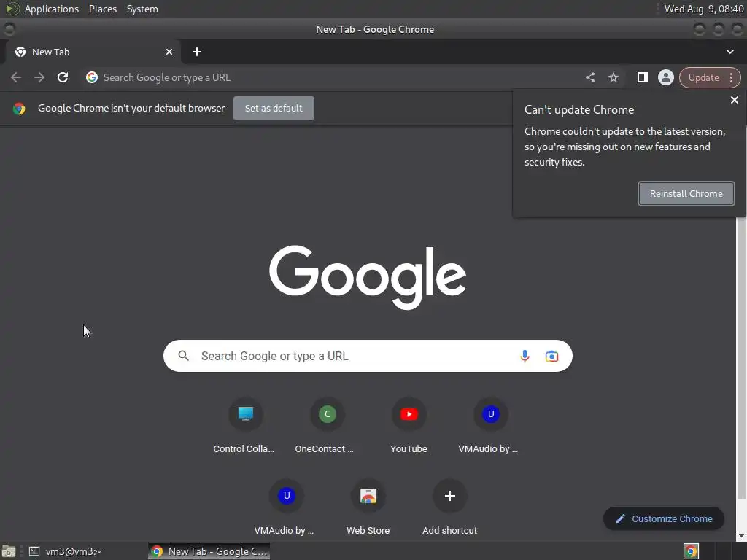The width and height of the screenshot is (747, 560).
Task: Search by image with Google Lens icon
Action: tap(551, 356)
